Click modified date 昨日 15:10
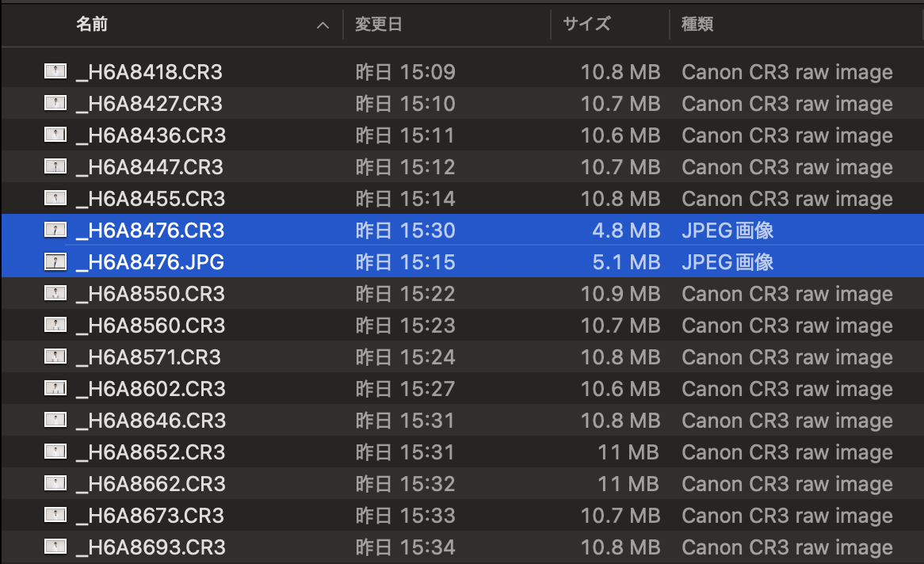924x564 pixels. tap(406, 104)
